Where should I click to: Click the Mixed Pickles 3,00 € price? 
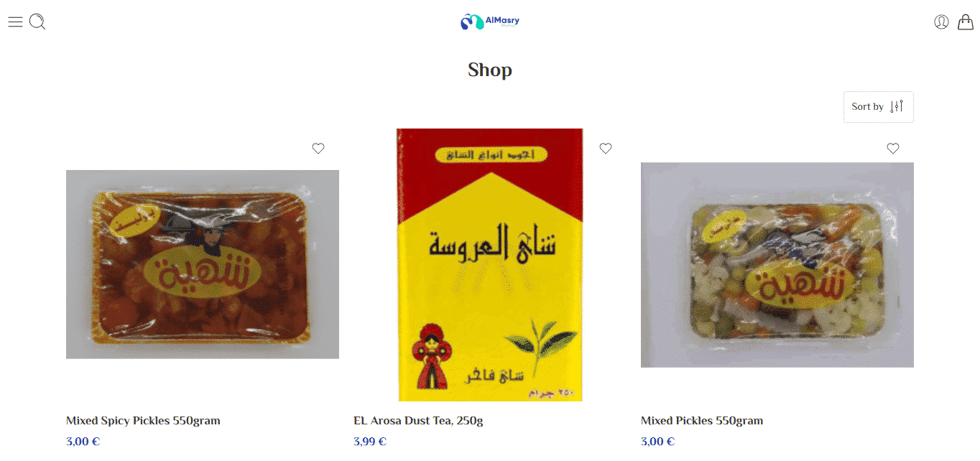coord(657,442)
